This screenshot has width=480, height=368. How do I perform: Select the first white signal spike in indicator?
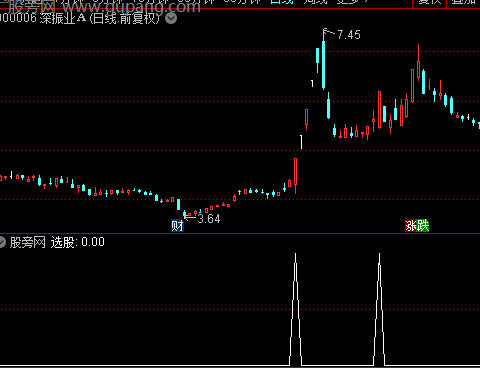[x=295, y=309]
